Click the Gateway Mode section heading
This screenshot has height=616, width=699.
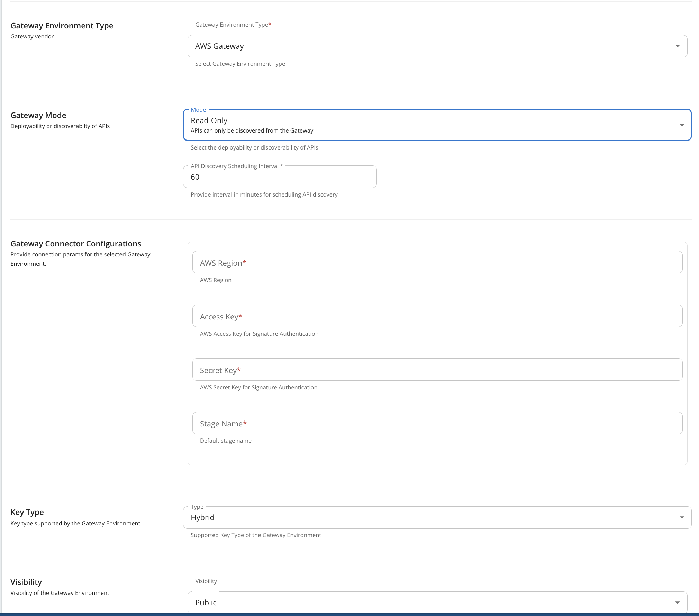coord(38,115)
